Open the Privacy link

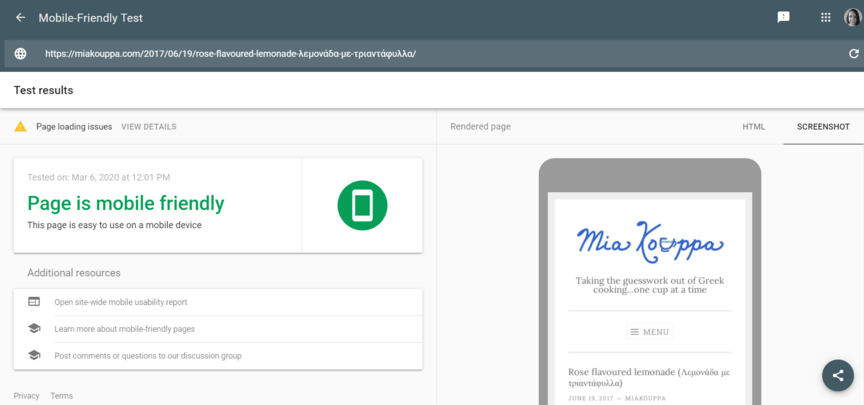tap(26, 396)
